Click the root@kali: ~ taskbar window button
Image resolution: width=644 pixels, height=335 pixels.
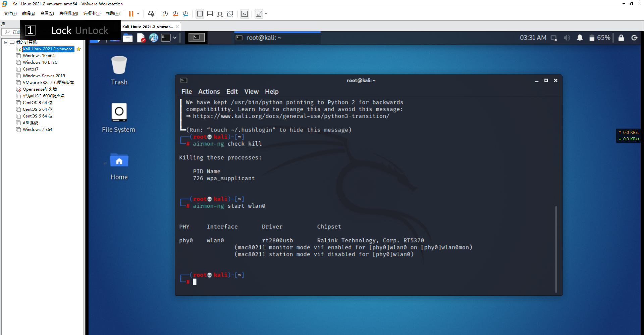click(x=277, y=38)
